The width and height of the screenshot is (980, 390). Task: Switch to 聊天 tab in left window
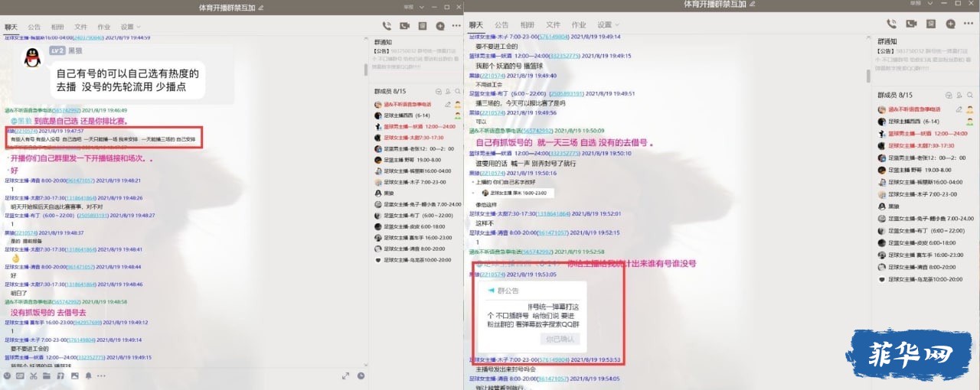11,27
